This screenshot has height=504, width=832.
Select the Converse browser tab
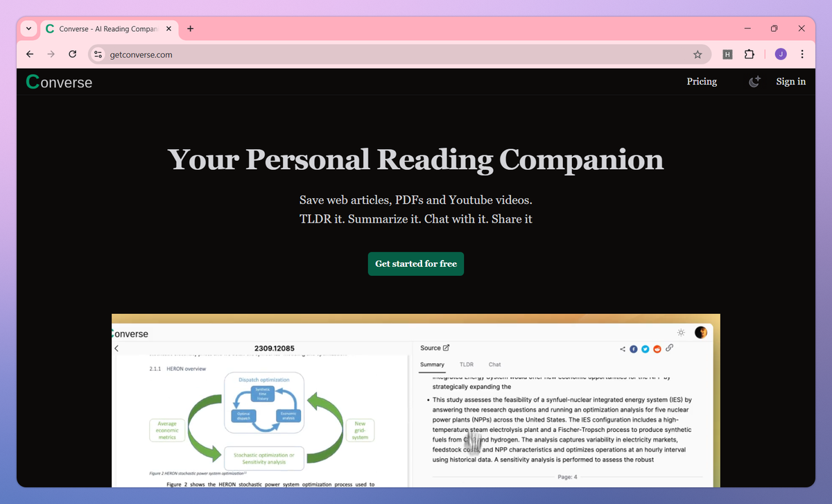click(108, 28)
